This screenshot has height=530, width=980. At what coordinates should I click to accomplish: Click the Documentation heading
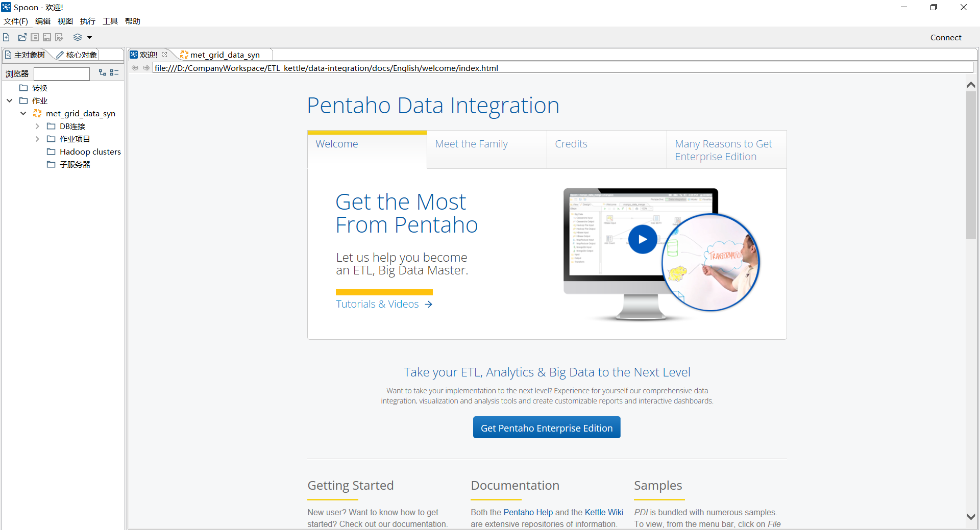[x=515, y=485]
